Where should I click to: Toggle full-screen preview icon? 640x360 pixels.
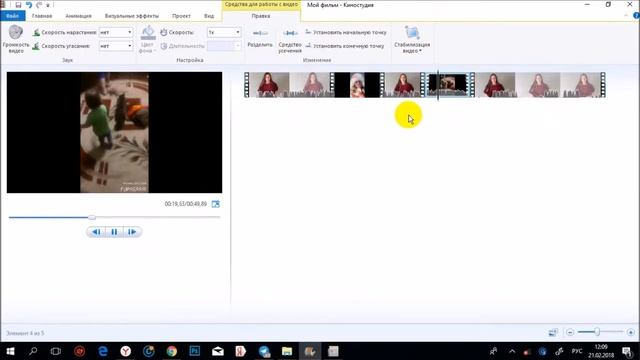point(216,204)
